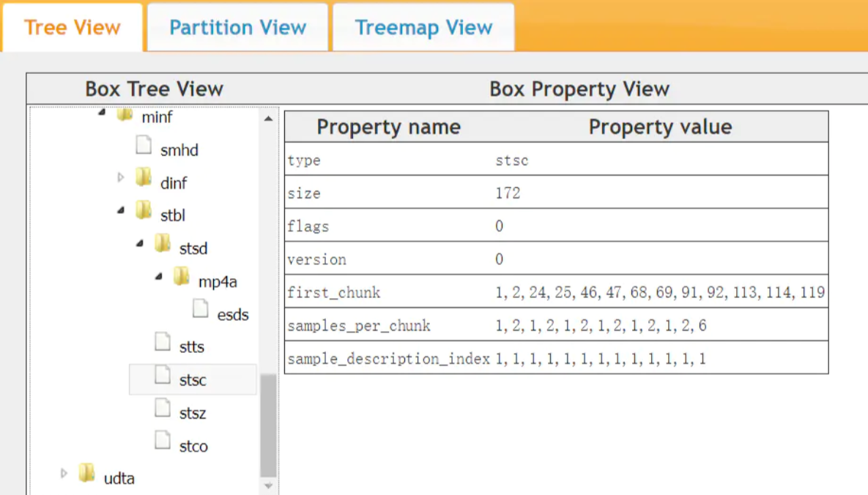Click the smhd file icon
The height and width of the screenshot is (495, 868).
[144, 145]
